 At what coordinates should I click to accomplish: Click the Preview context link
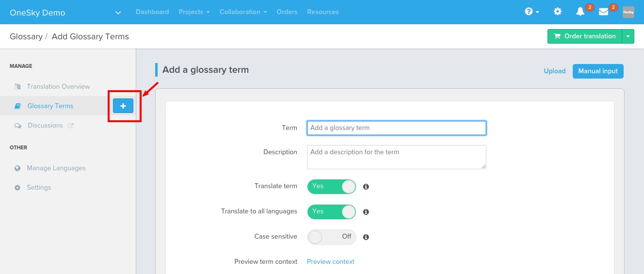[x=331, y=261]
